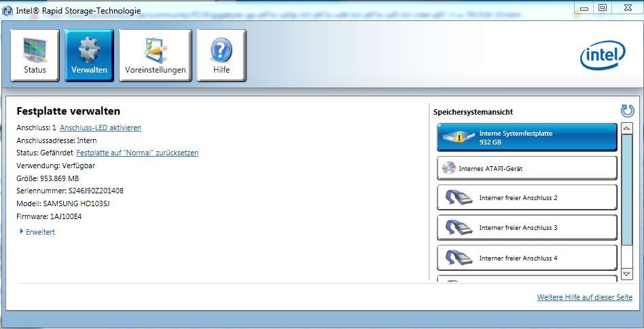Viewport: 644px width, 329px height.
Task: Click the cable icon of Anschluss 3
Action: [458, 228]
